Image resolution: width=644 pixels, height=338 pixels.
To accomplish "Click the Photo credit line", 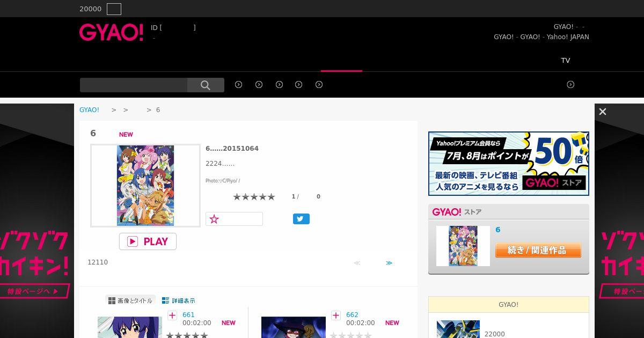I will 223,181.
